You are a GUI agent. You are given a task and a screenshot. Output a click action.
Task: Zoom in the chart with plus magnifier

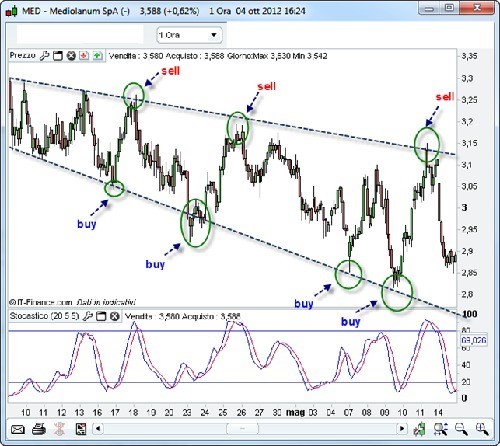(482, 429)
